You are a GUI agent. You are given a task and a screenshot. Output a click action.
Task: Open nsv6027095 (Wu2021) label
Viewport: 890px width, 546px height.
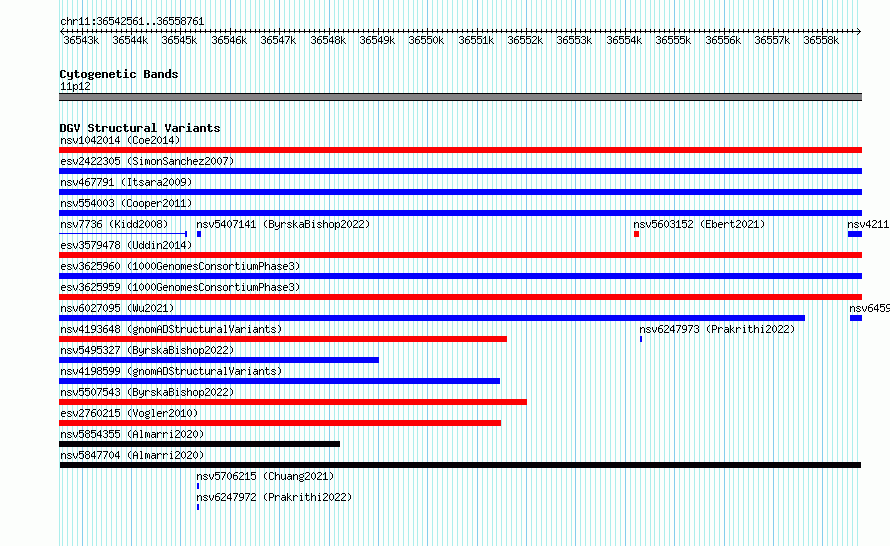(117, 308)
